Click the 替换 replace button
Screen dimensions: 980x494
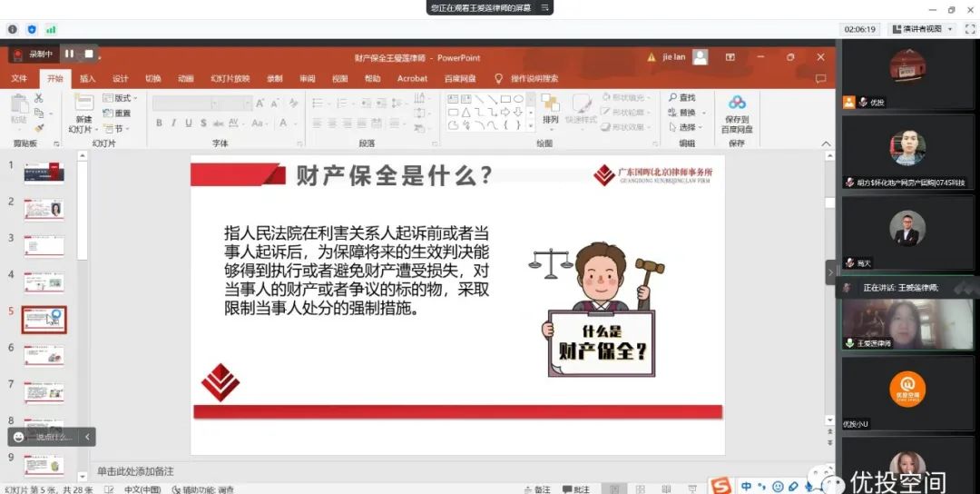687,113
